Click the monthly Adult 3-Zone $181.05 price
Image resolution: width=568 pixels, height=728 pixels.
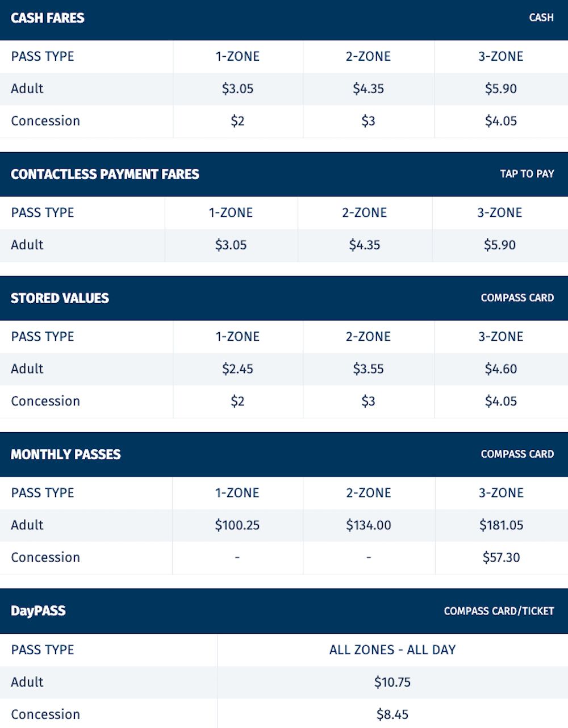501,525
